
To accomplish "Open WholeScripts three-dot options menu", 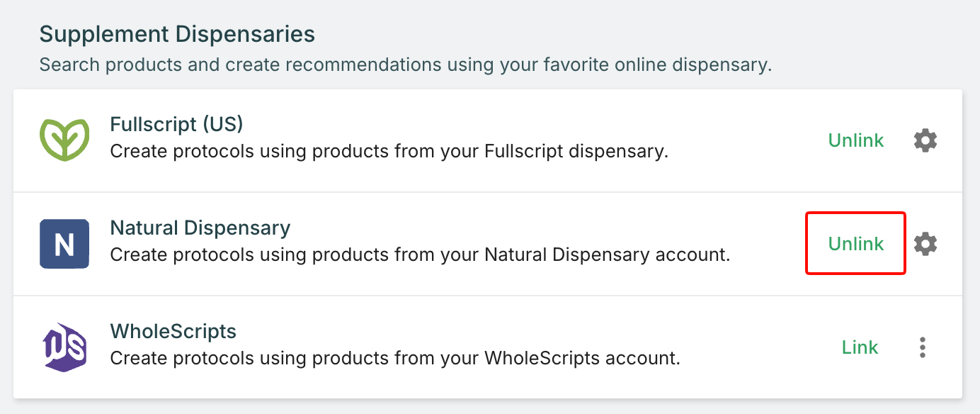I will pyautogui.click(x=922, y=347).
